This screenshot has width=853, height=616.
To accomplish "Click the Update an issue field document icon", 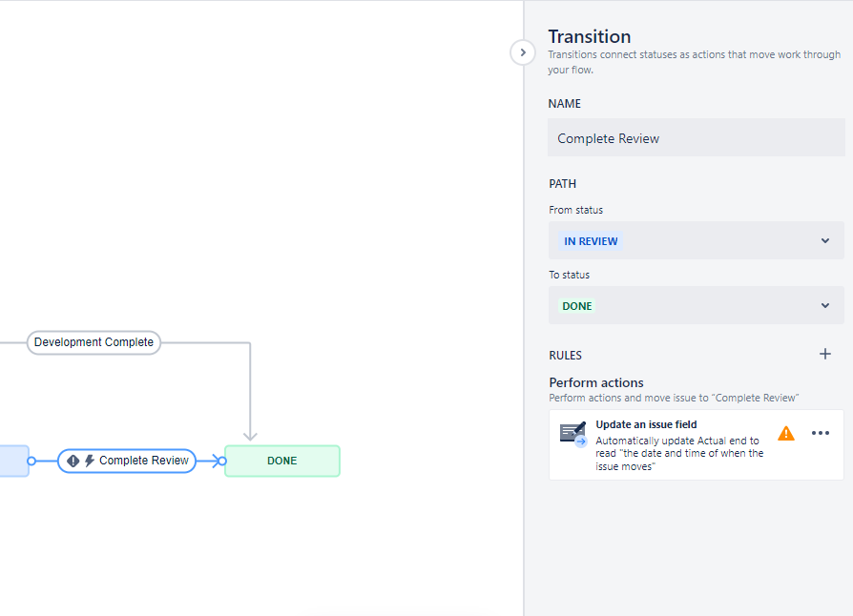I will (572, 433).
